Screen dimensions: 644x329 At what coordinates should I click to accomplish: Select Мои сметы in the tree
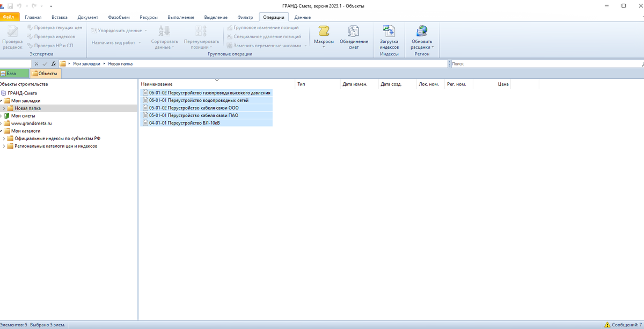(24, 115)
